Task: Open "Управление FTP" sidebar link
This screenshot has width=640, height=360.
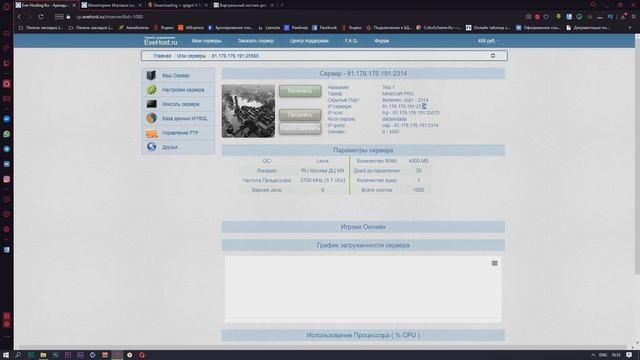Action: pos(180,133)
